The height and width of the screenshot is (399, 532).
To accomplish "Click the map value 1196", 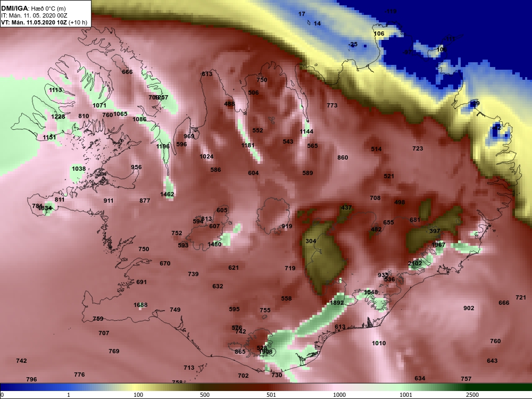I will [x=163, y=147].
